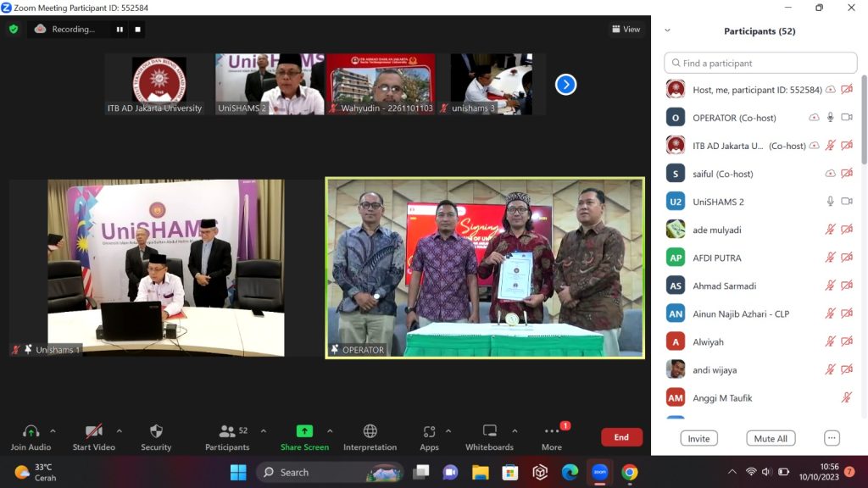Select ITB AD Jakarta University video thumbnail
The height and width of the screenshot is (488, 868).
(159, 84)
